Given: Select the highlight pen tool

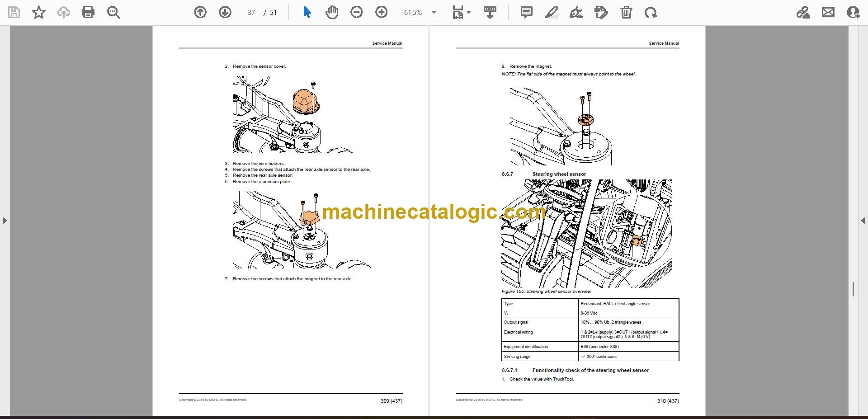Looking at the screenshot, I should click(552, 13).
